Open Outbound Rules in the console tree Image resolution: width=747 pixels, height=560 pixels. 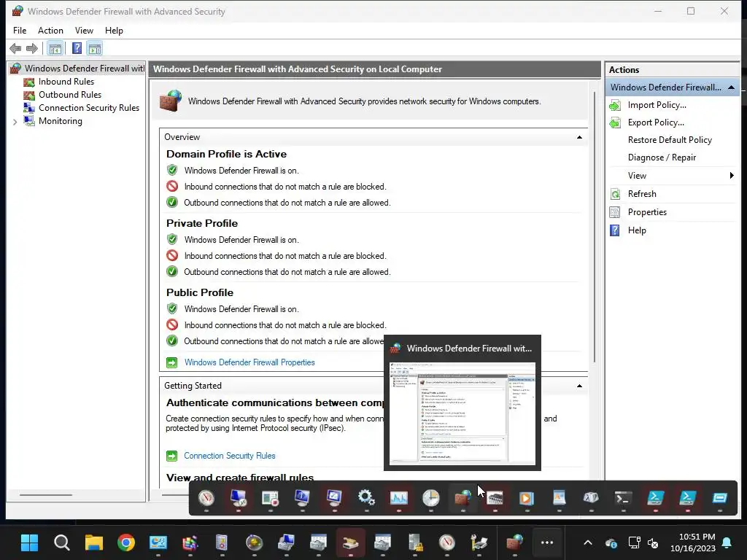point(70,95)
